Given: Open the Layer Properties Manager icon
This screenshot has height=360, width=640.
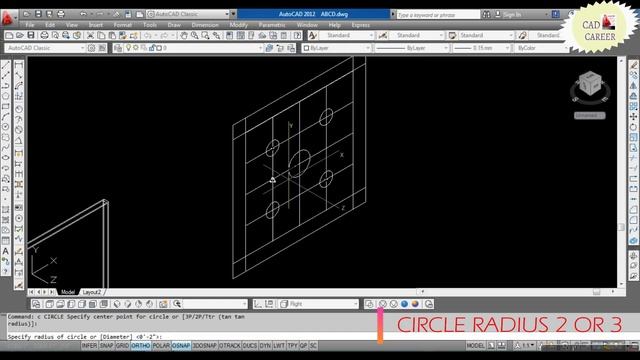Looking at the screenshot, I should [x=118, y=48].
